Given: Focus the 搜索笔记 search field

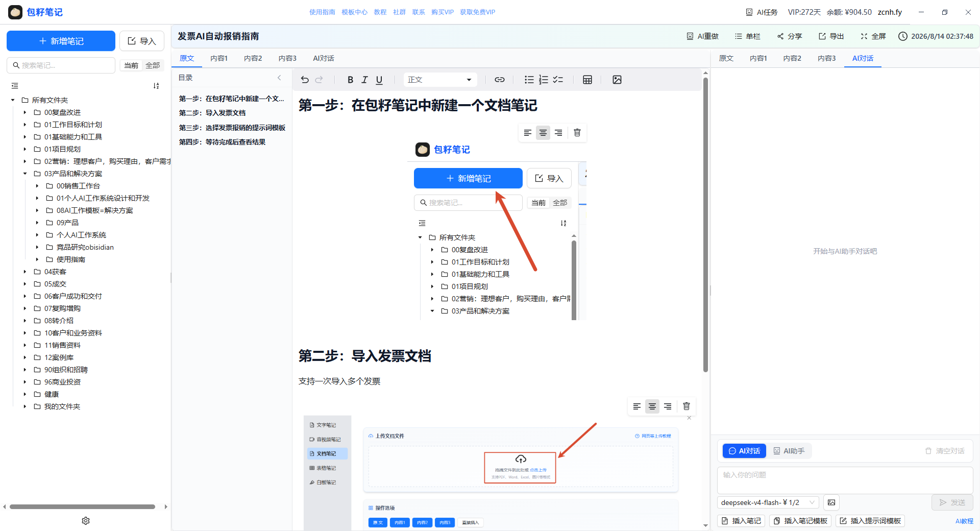Looking at the screenshot, I should 61,65.
